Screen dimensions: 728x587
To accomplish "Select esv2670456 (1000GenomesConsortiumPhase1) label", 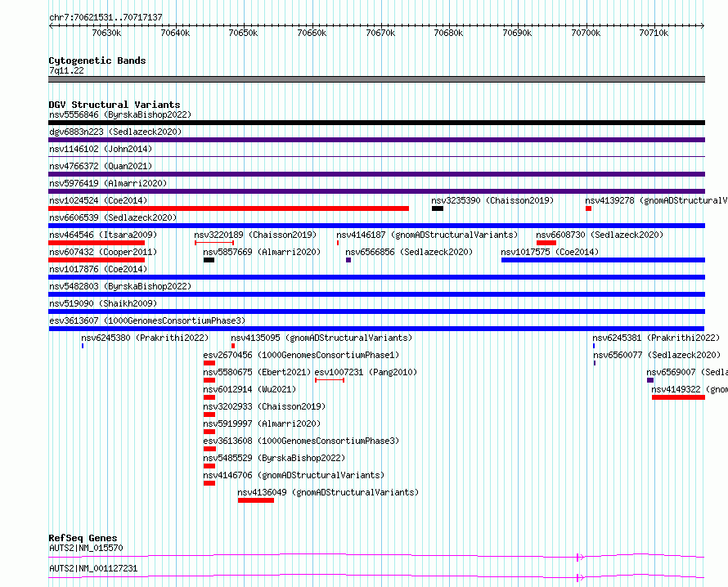I will pos(301,355).
